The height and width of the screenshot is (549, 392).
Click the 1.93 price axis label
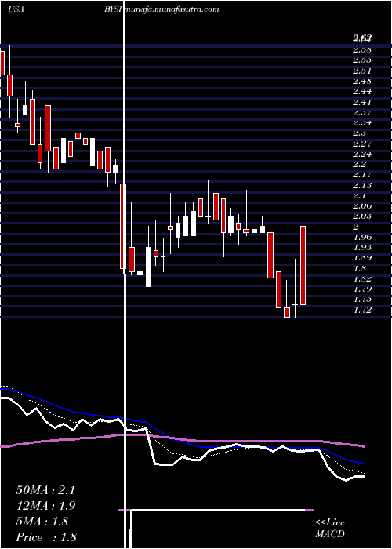(x=361, y=248)
